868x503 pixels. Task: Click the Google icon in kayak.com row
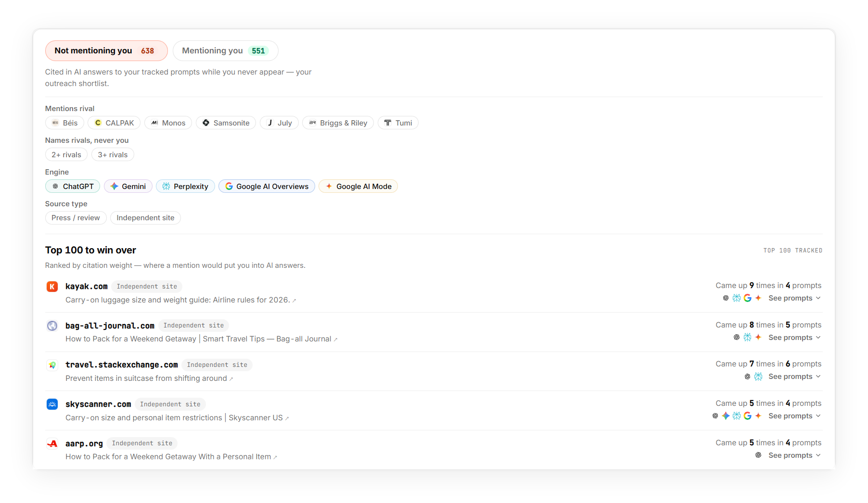747,298
